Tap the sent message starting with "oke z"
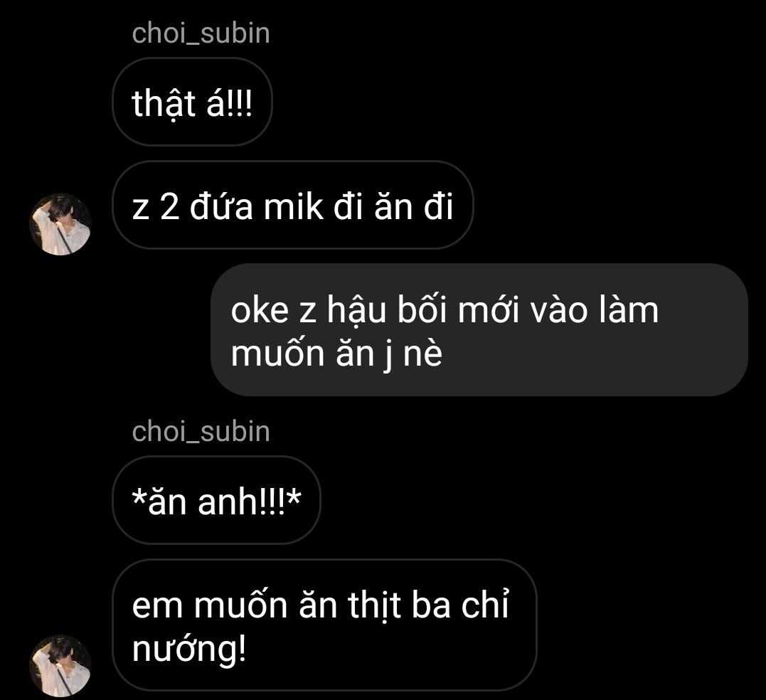This screenshot has width=766, height=700. [x=479, y=330]
